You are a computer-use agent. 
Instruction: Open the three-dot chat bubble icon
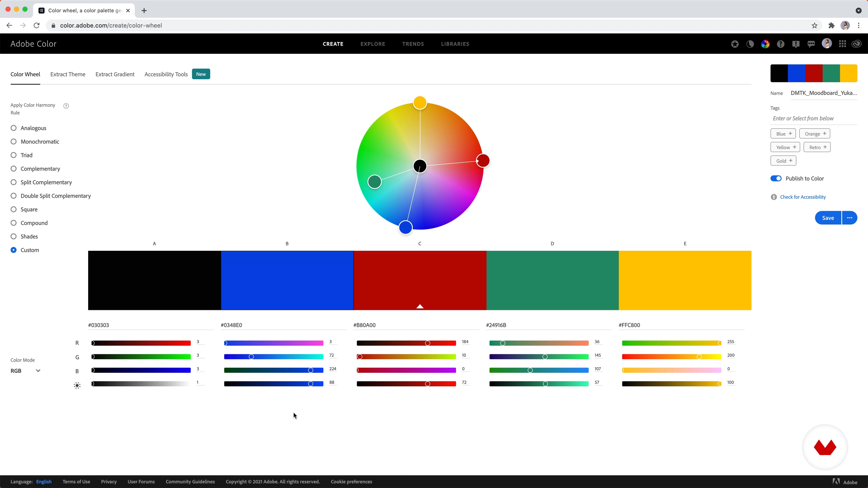pyautogui.click(x=811, y=44)
